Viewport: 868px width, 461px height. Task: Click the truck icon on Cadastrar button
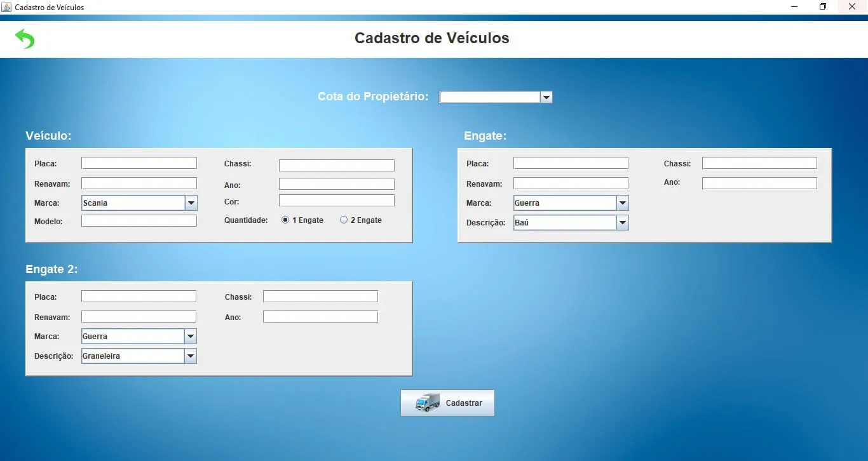(x=427, y=403)
